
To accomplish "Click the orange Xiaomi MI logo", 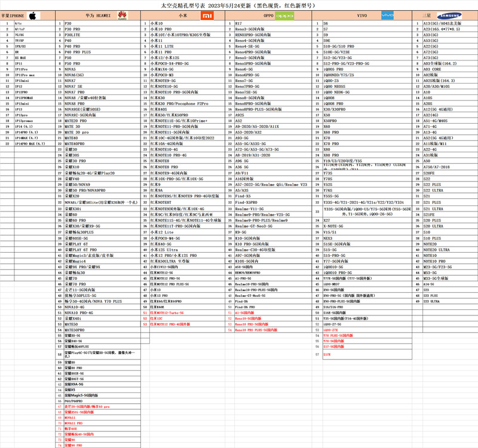I will 207,16.
